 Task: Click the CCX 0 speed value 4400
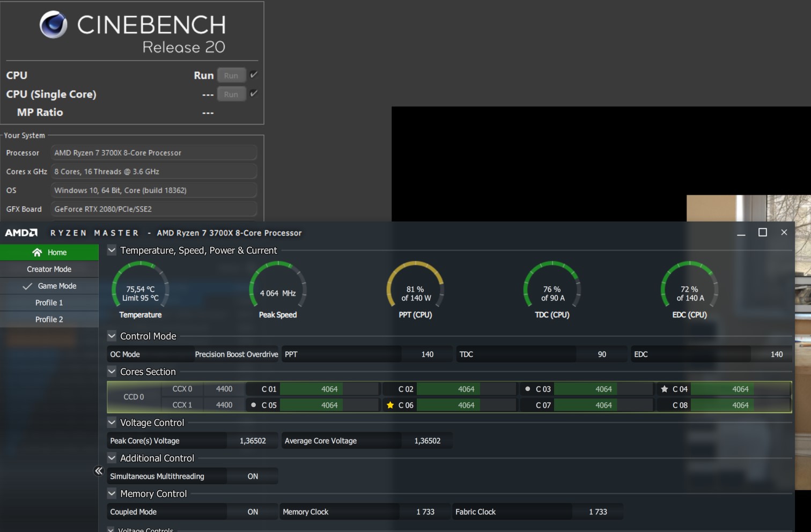coord(224,389)
